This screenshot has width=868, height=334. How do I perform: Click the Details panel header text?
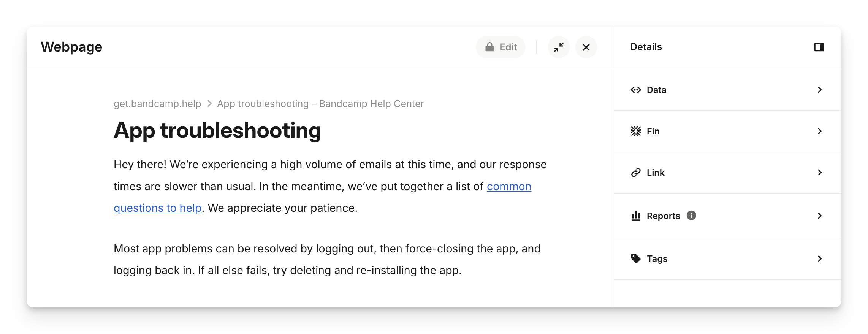point(646,47)
